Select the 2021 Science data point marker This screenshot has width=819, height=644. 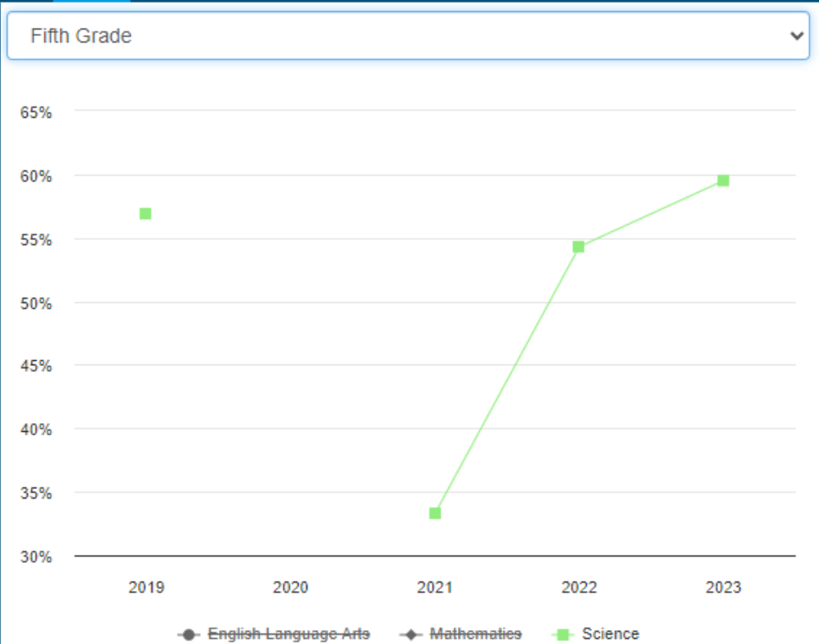tap(435, 513)
